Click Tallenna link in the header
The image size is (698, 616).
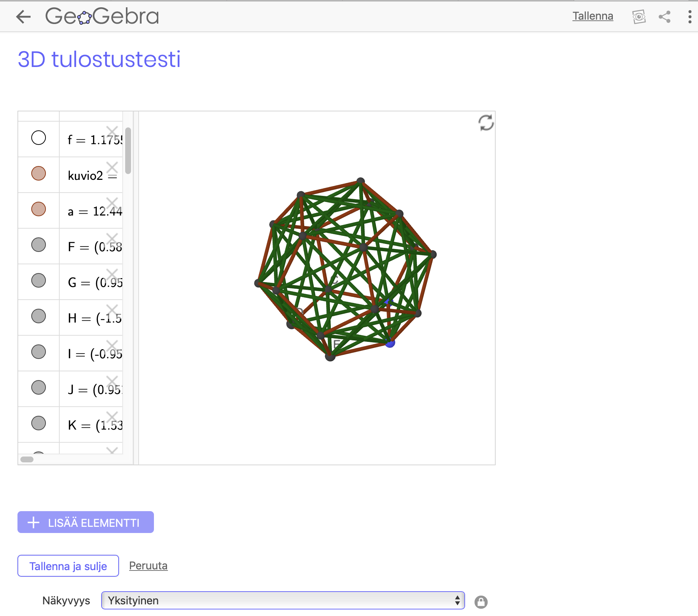pyautogui.click(x=592, y=16)
